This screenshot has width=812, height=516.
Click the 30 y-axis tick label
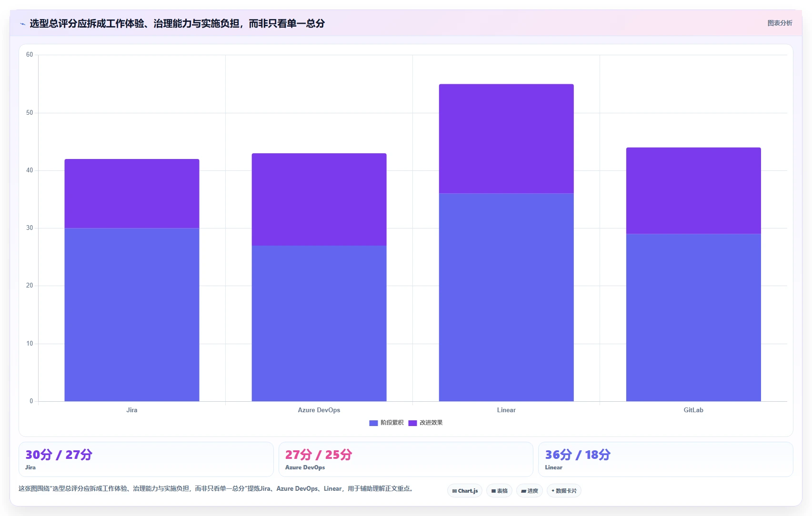30,228
